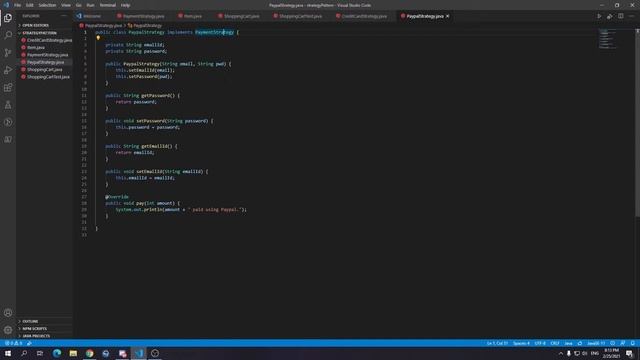640x360 pixels.
Task: Open the Explorer view in activity bar
Action: [8, 18]
